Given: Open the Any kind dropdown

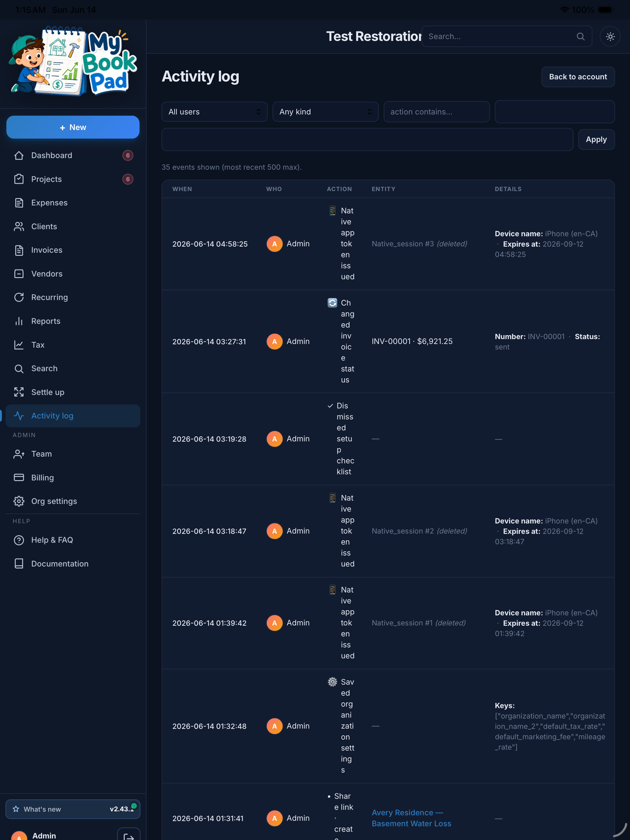Looking at the screenshot, I should coord(325,112).
